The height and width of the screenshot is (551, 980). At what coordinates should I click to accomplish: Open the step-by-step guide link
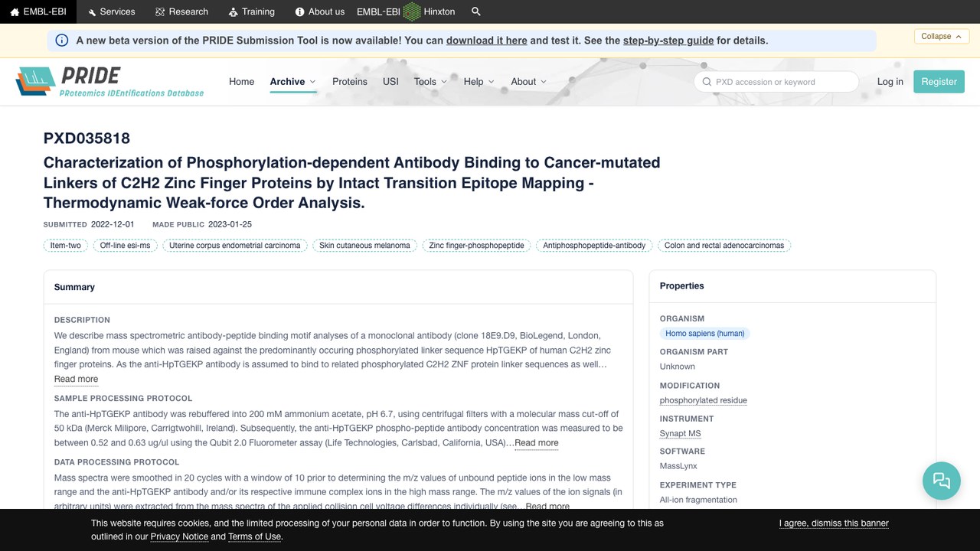(668, 41)
